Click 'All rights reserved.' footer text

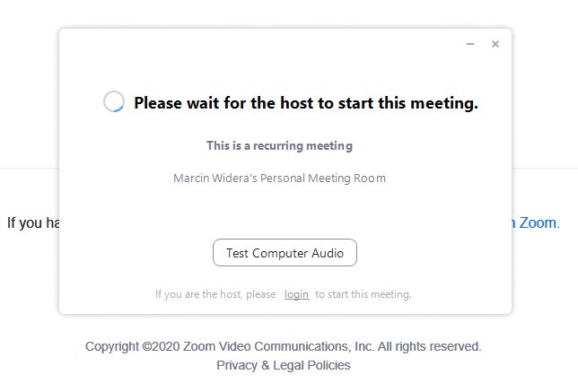429,346
